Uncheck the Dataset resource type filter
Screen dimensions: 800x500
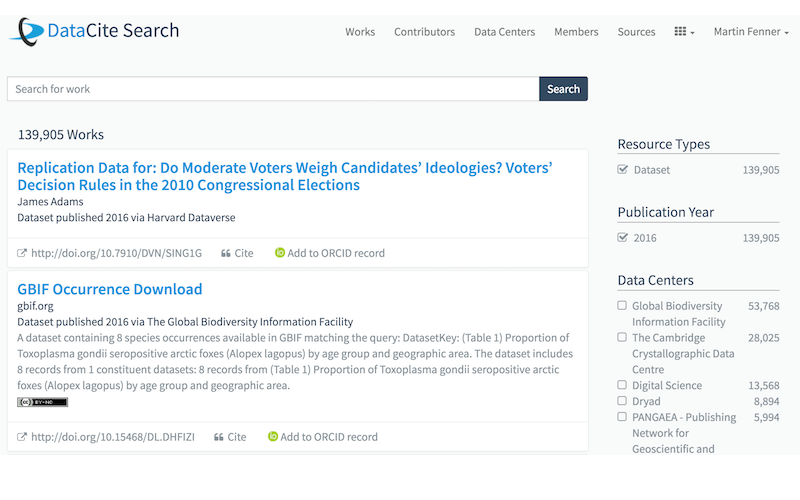click(622, 170)
